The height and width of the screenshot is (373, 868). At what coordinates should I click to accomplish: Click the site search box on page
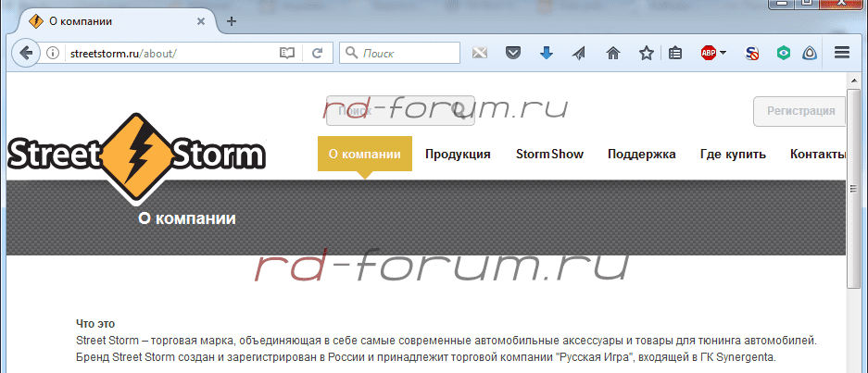(x=399, y=111)
